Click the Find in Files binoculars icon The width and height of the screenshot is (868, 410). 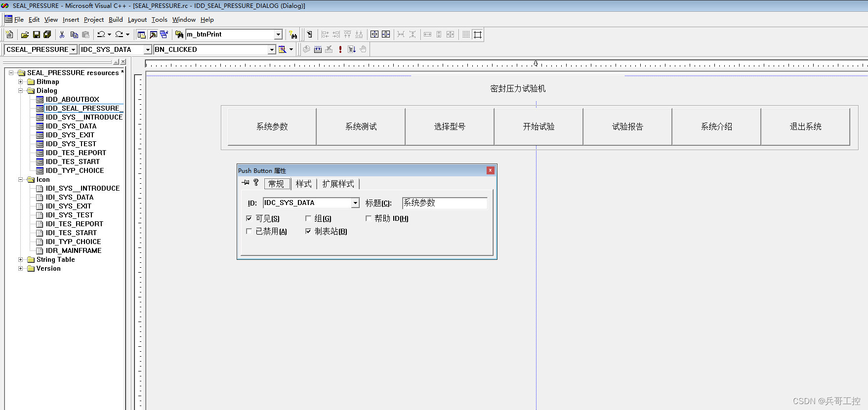pos(179,35)
